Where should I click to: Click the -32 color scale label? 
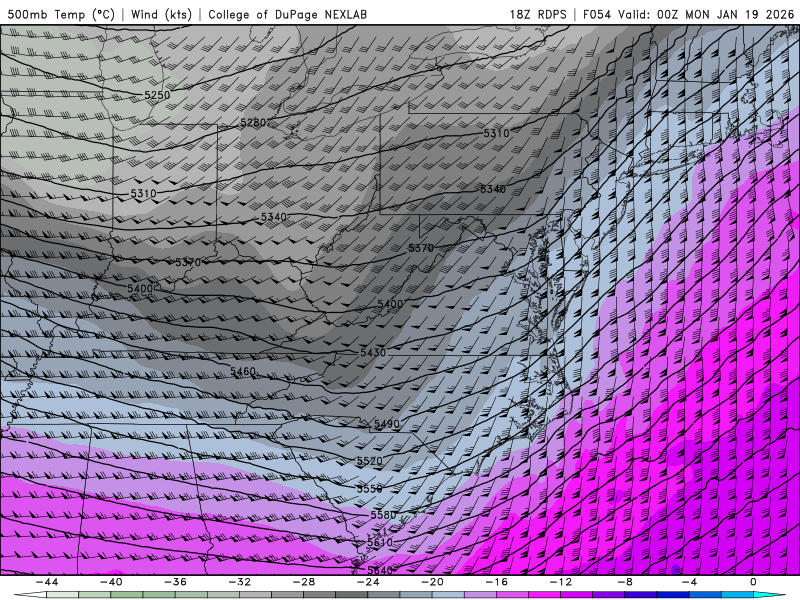239,582
